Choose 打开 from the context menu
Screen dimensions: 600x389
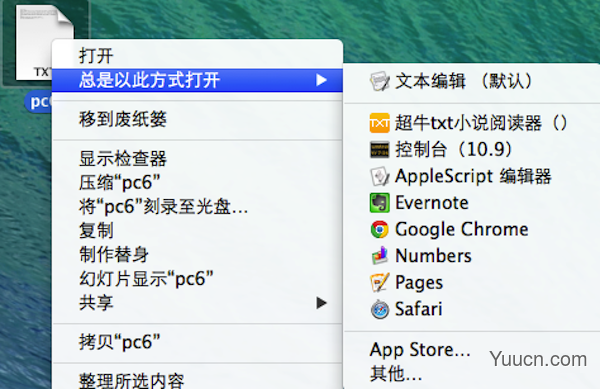click(197, 56)
